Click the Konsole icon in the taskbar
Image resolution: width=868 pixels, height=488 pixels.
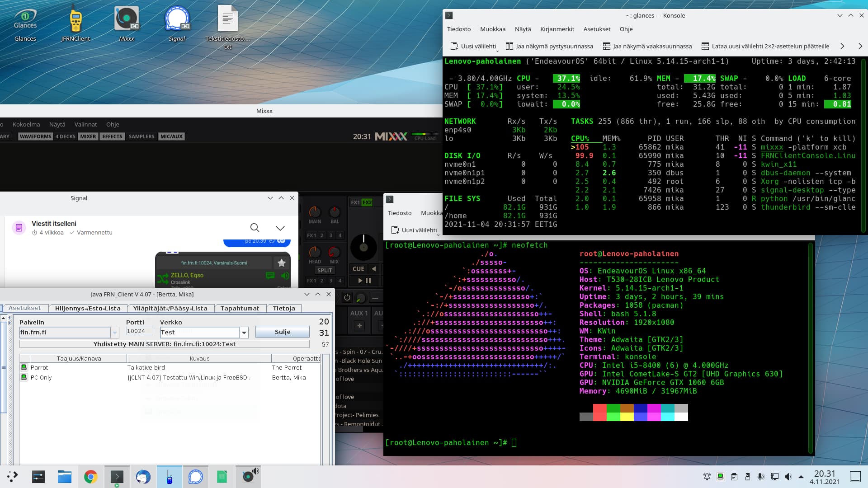117,477
